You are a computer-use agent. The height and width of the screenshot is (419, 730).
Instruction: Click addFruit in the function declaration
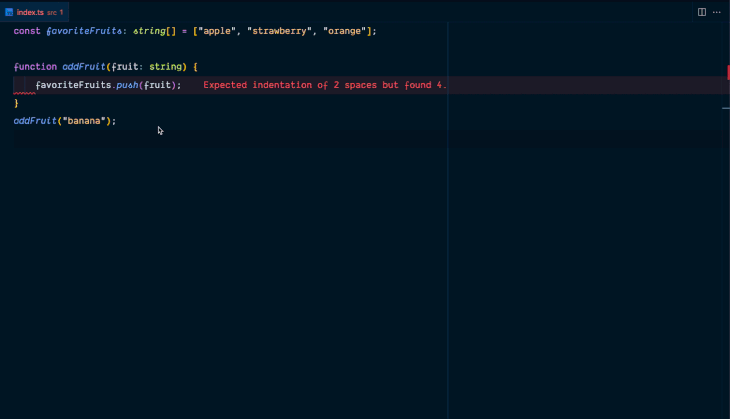[x=84, y=67]
